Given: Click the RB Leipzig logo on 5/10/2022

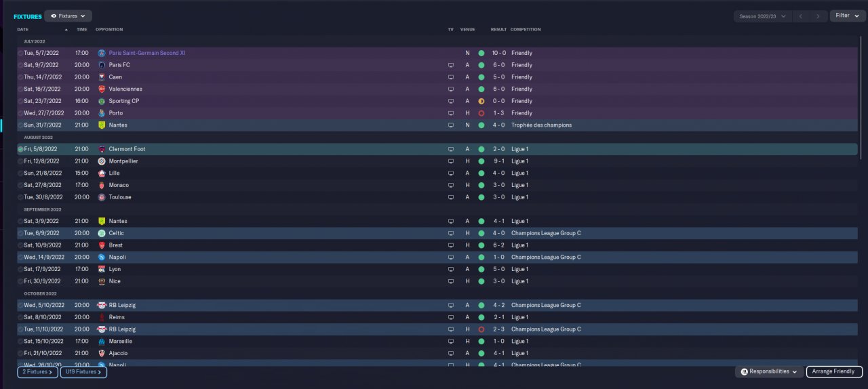Looking at the screenshot, I should 102,305.
